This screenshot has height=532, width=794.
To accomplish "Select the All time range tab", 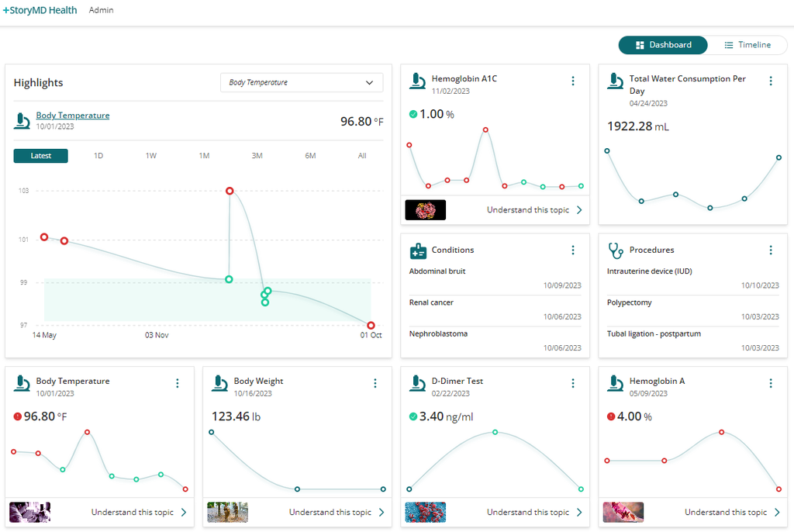I will pos(362,156).
